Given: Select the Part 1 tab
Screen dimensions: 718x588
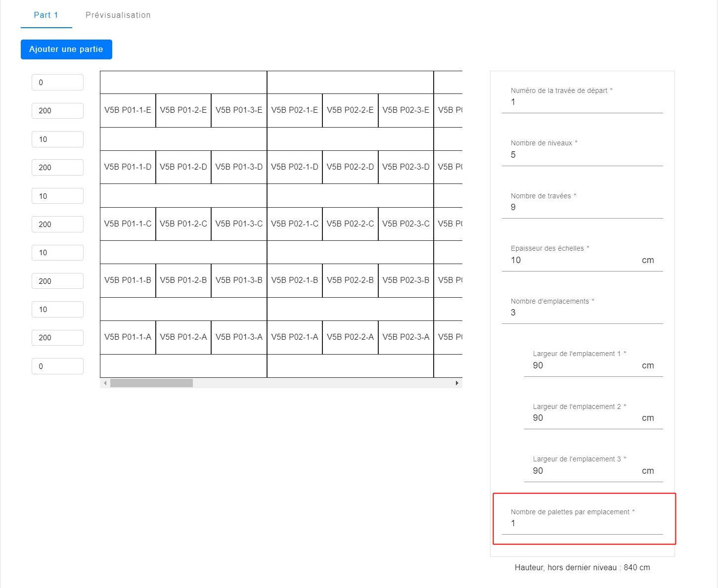Looking at the screenshot, I should pos(46,15).
